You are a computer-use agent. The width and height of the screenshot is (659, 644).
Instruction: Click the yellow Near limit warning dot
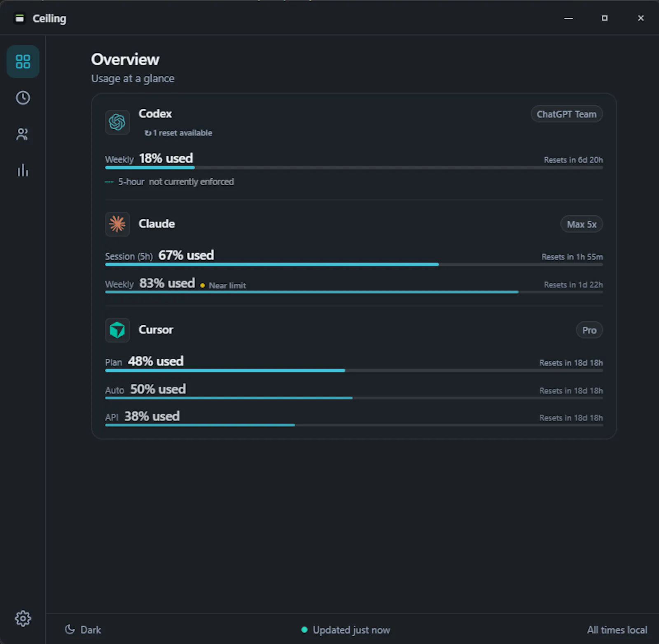(202, 285)
